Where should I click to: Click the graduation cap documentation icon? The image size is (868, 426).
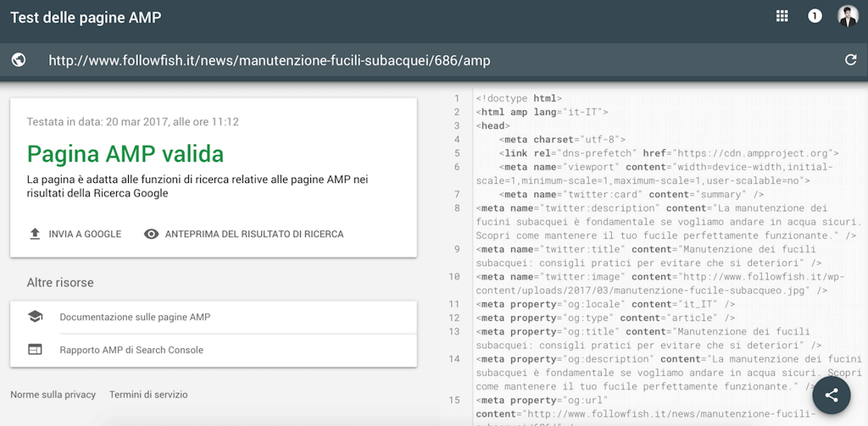click(35, 317)
